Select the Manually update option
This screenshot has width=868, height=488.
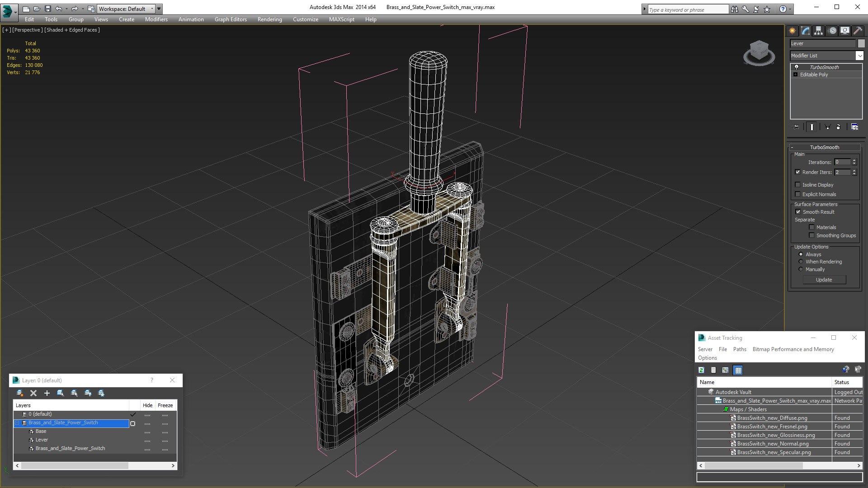[801, 269]
